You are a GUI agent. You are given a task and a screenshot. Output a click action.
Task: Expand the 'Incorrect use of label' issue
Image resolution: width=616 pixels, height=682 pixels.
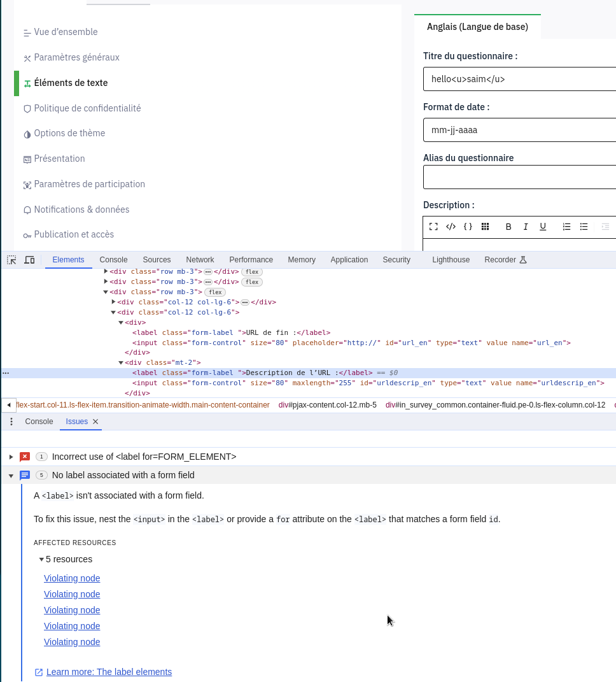11,457
